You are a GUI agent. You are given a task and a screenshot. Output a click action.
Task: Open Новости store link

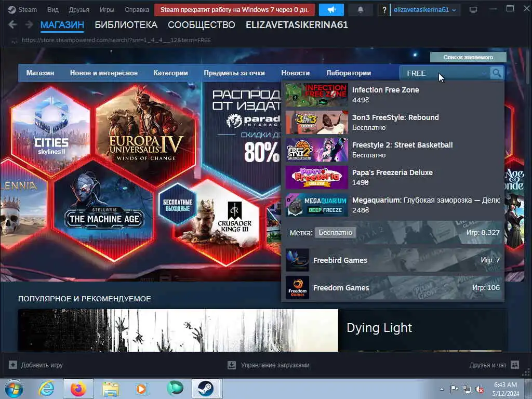coord(295,73)
